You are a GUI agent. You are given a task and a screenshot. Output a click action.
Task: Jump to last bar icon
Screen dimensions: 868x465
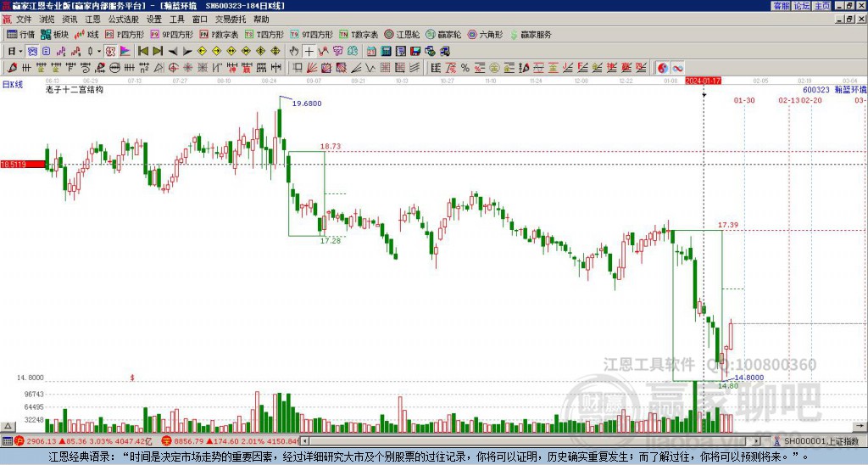[x=158, y=52]
